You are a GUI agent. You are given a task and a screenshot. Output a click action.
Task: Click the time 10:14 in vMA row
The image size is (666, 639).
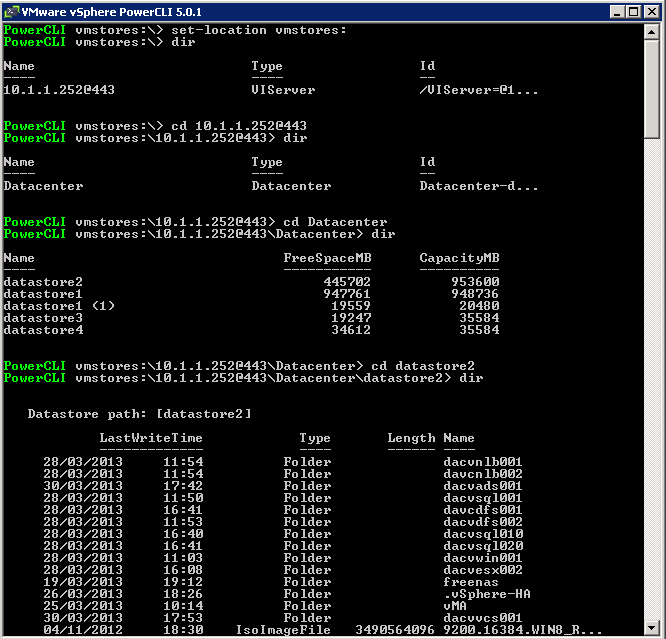(x=183, y=606)
